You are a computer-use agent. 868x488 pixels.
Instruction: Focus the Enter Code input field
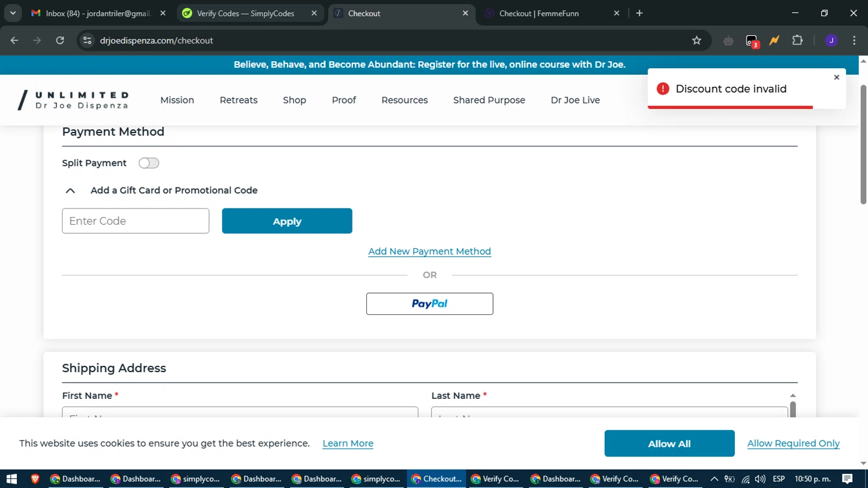(135, 221)
